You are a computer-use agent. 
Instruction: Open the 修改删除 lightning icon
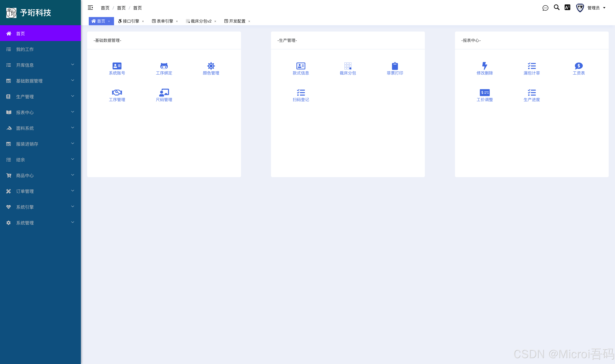(x=485, y=66)
